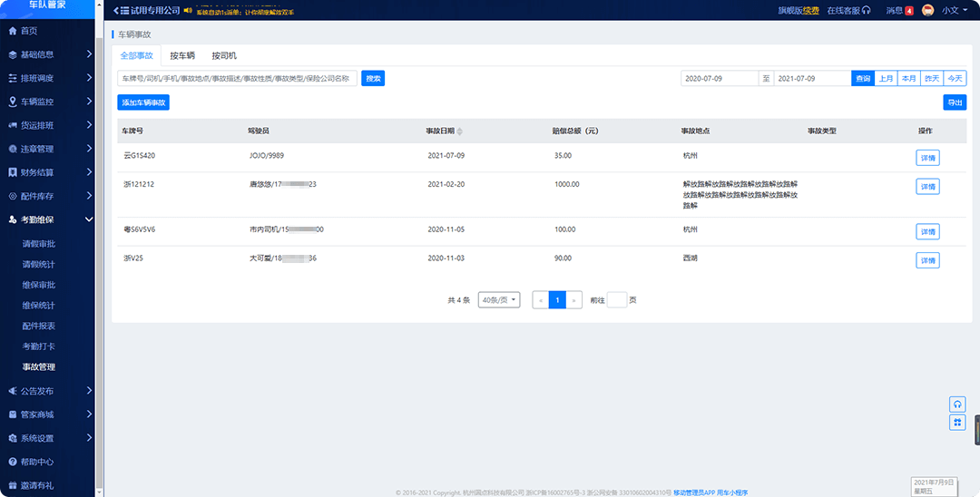Click floating headset support button at right
This screenshot has height=497, width=980.
(x=957, y=404)
